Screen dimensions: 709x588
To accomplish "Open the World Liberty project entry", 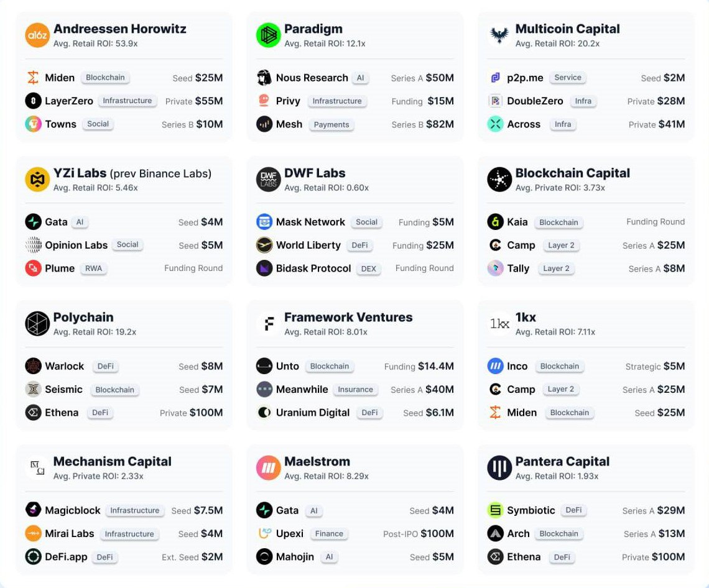I will tap(355, 246).
